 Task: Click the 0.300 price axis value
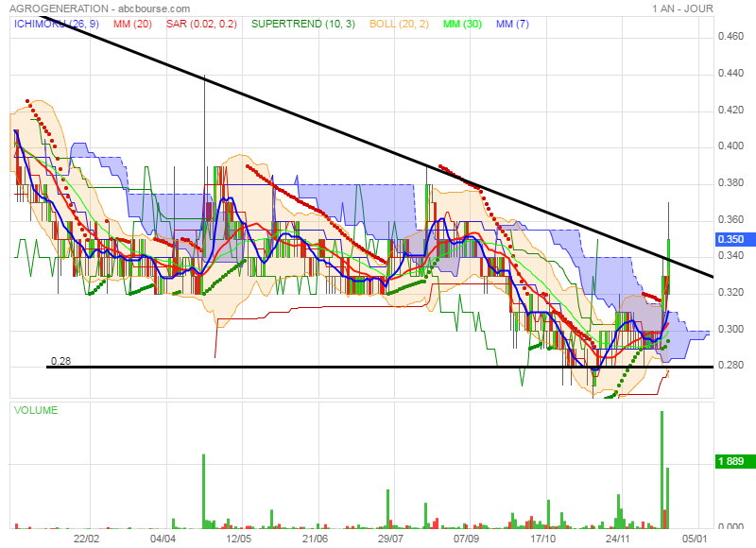coord(730,329)
